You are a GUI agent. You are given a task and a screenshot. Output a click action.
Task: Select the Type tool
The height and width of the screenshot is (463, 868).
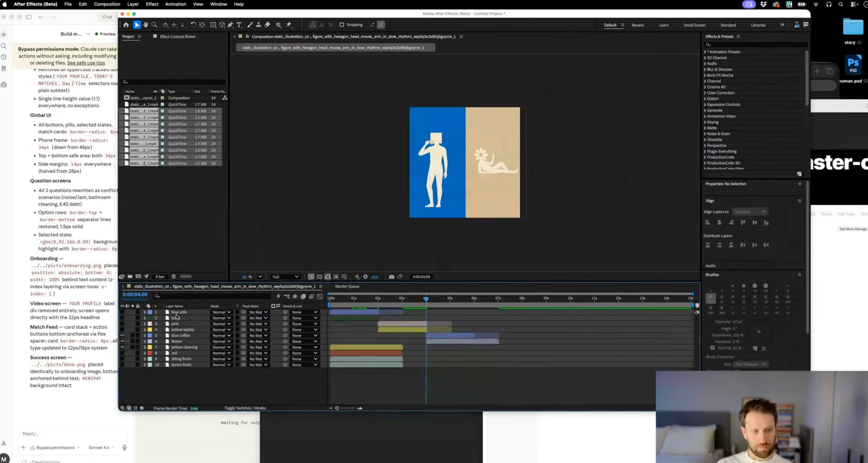239,25
